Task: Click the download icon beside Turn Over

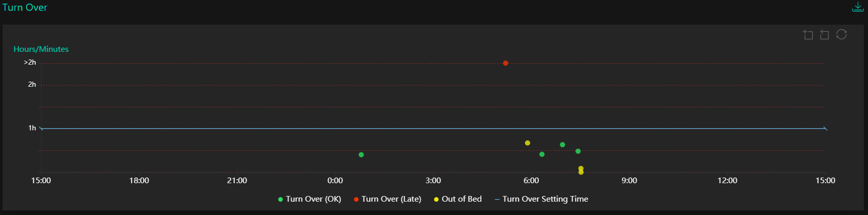Action: 857,7
